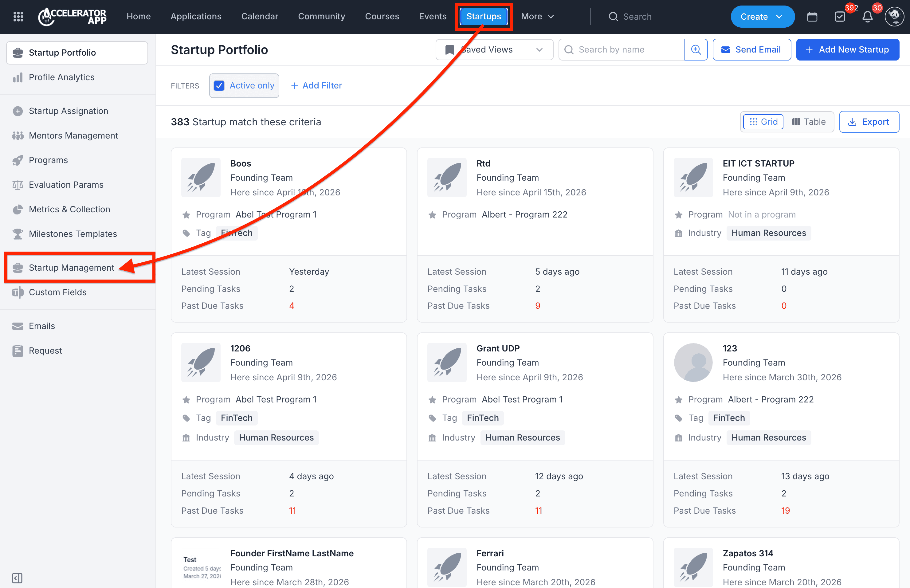Open the apps grid launcher icon

pos(18,16)
